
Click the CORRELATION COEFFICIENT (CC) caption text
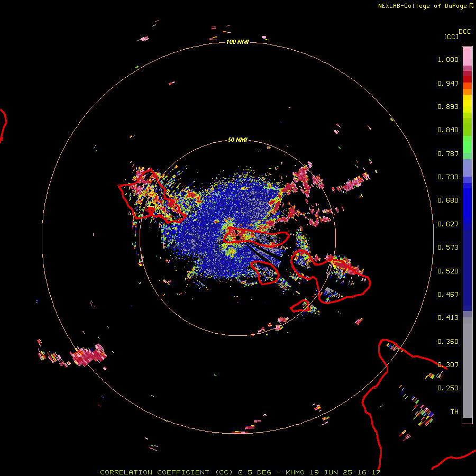pyautogui.click(x=167, y=472)
